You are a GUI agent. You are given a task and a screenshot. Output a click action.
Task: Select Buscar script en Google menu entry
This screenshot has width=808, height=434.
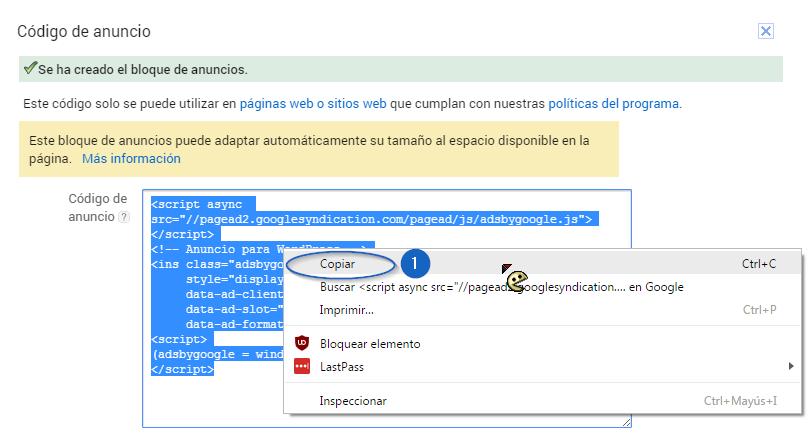pos(543,287)
